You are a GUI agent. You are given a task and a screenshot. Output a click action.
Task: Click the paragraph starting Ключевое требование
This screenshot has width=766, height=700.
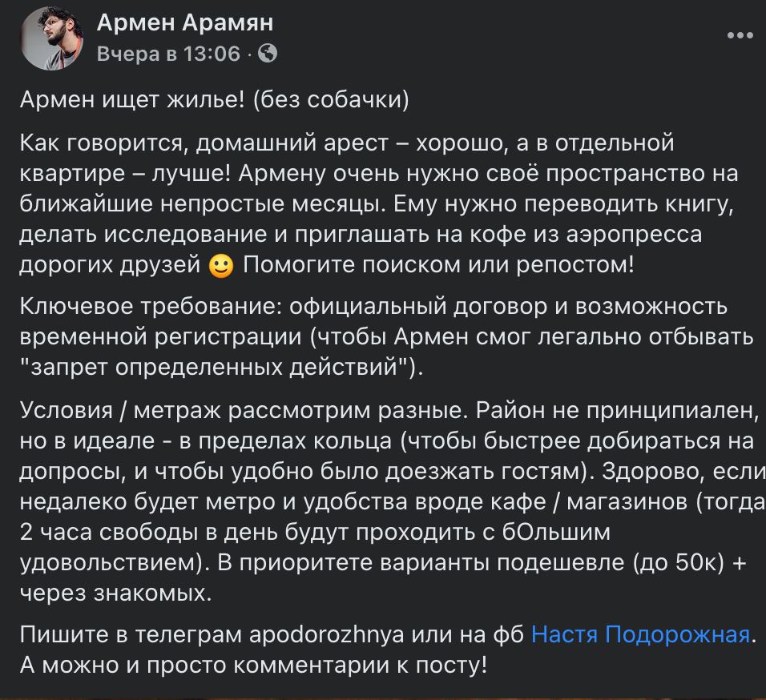pos(386,337)
